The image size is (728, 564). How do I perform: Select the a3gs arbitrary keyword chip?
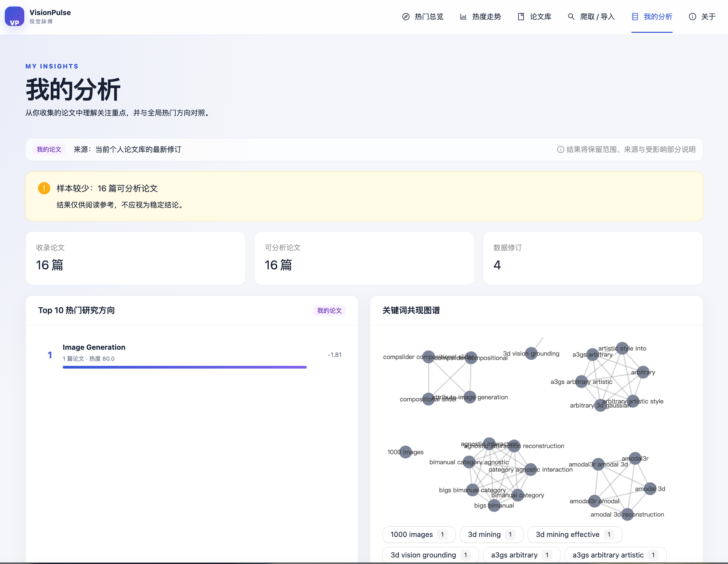coord(522,555)
